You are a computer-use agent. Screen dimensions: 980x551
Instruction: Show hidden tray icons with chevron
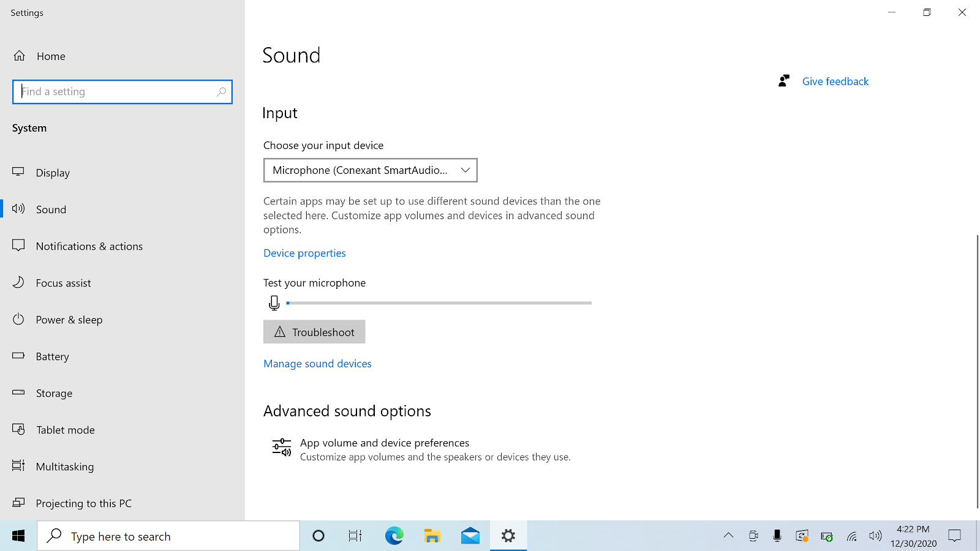click(x=728, y=536)
